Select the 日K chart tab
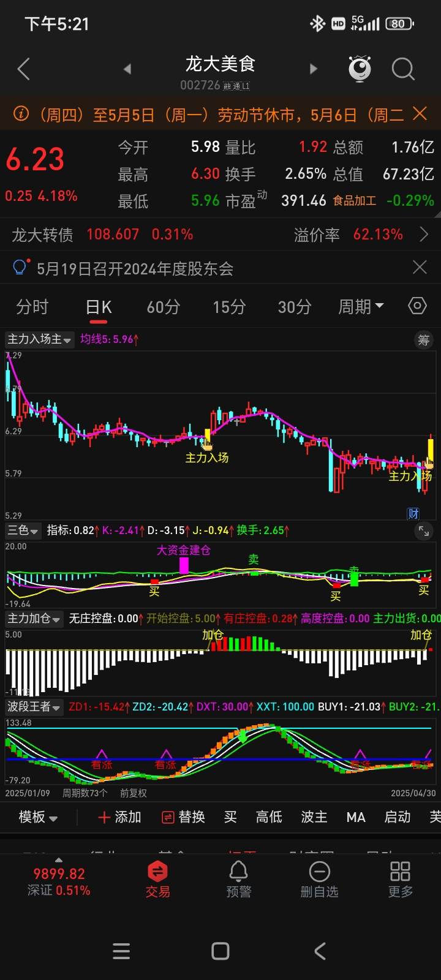This screenshot has width=441, height=980. click(x=99, y=307)
